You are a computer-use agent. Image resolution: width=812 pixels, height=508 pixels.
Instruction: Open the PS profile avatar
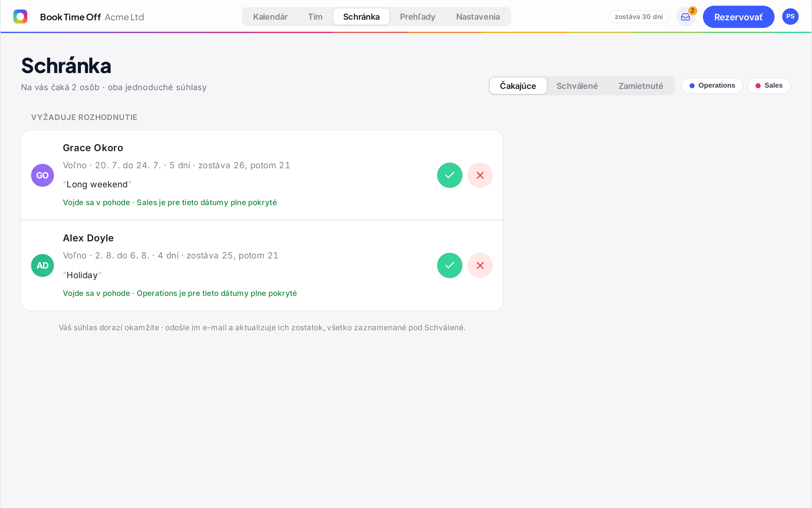(790, 17)
